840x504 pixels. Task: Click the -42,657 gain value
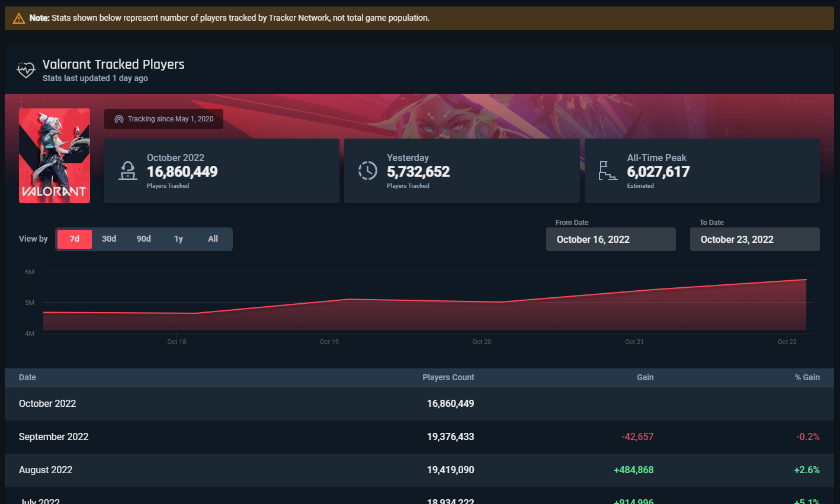637,436
